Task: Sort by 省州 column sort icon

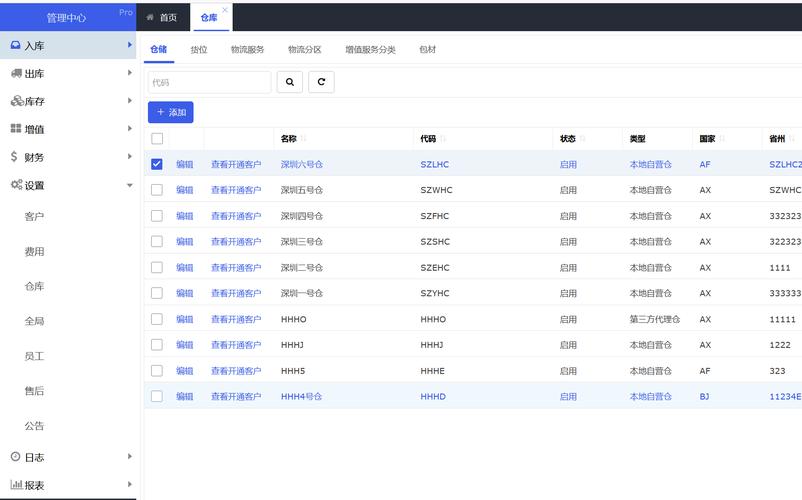Action: 792,139
